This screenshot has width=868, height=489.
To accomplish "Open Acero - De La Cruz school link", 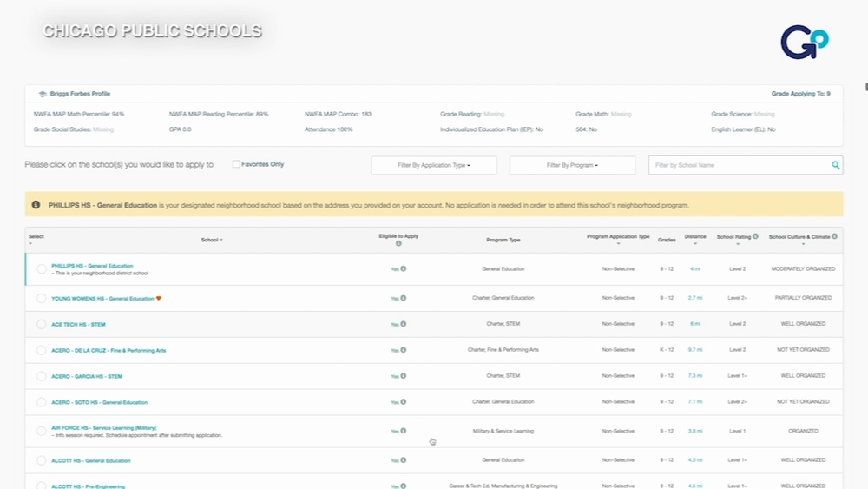I will click(108, 351).
